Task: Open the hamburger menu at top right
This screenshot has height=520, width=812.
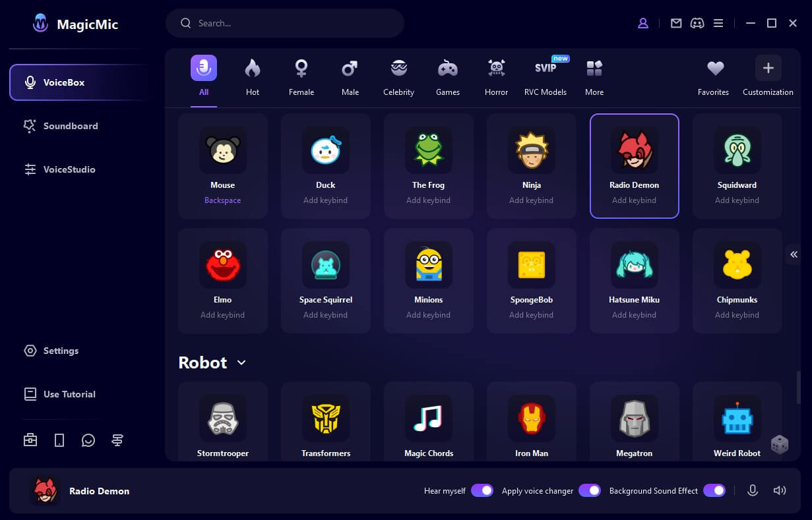Action: pyautogui.click(x=718, y=23)
